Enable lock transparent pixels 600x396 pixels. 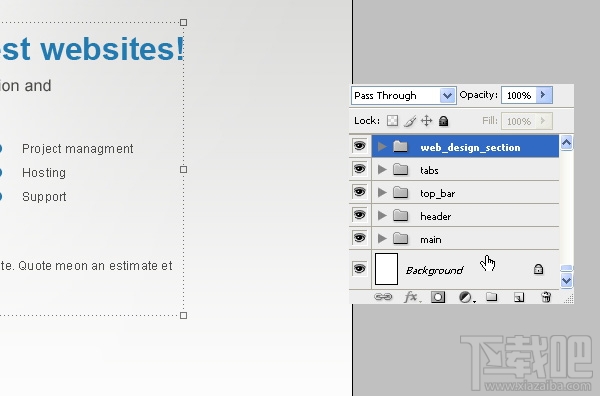click(x=392, y=121)
